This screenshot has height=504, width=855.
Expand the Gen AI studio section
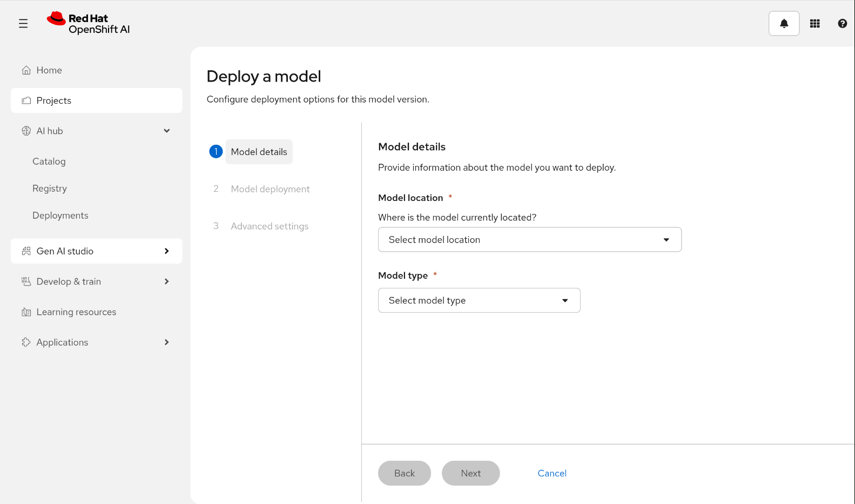[166, 251]
